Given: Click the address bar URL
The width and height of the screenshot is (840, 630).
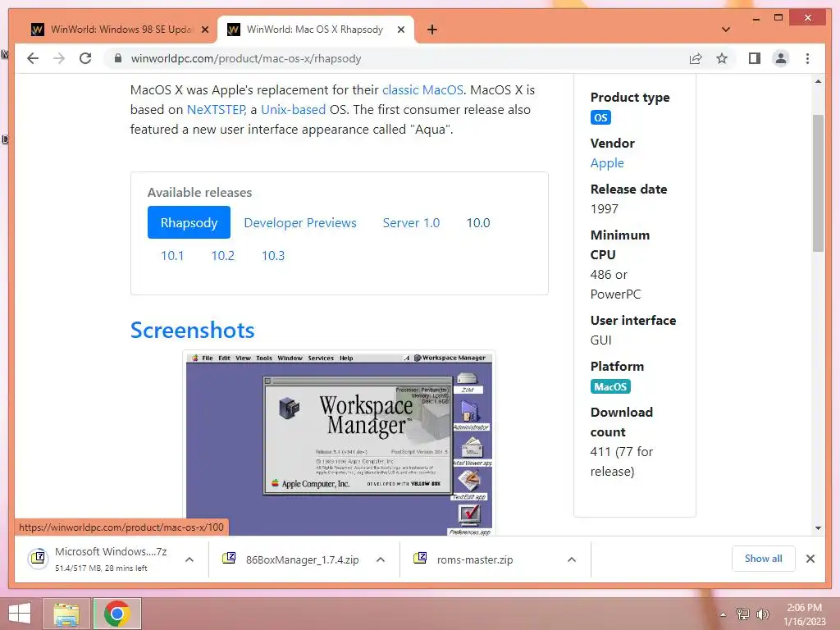Looking at the screenshot, I should (x=246, y=58).
